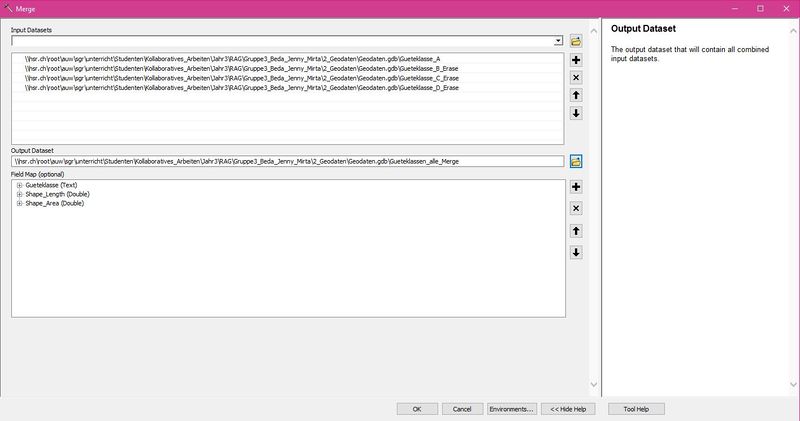
Task: Delete the selected field map entry
Action: pyautogui.click(x=576, y=208)
